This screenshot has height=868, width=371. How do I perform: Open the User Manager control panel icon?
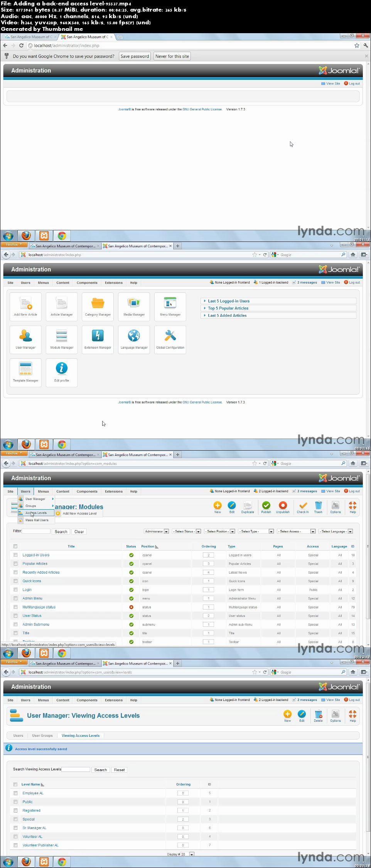[x=25, y=340]
